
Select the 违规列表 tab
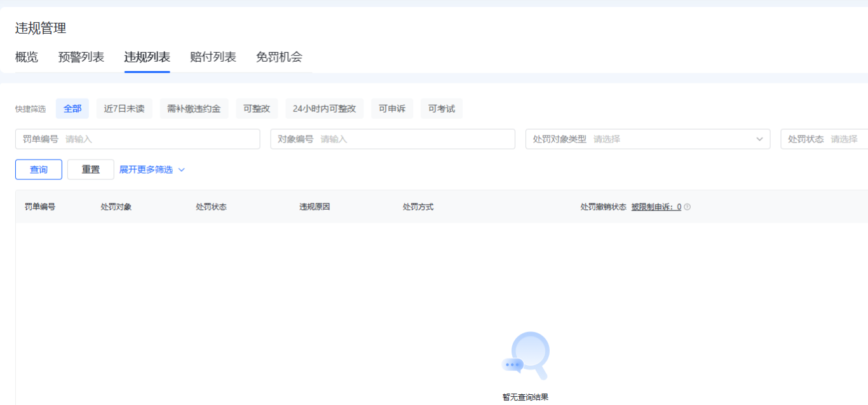(x=147, y=57)
